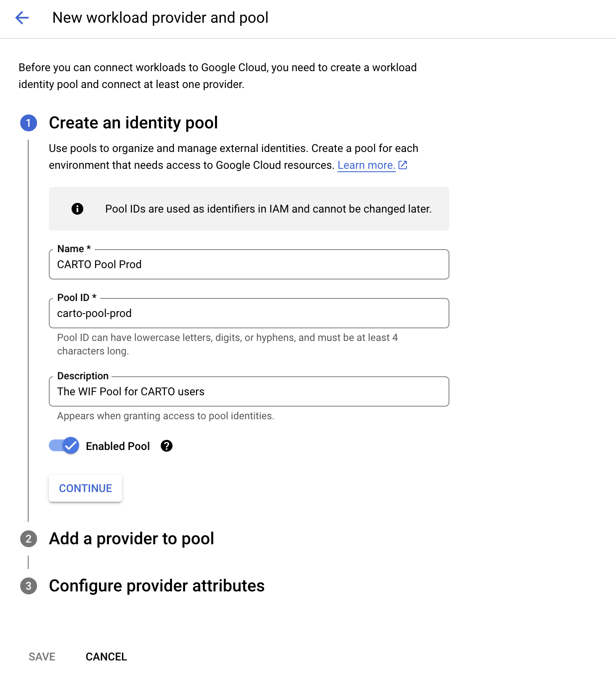Click the info icon in pool ID notice
The width and height of the screenshot is (616, 676).
tap(77, 209)
